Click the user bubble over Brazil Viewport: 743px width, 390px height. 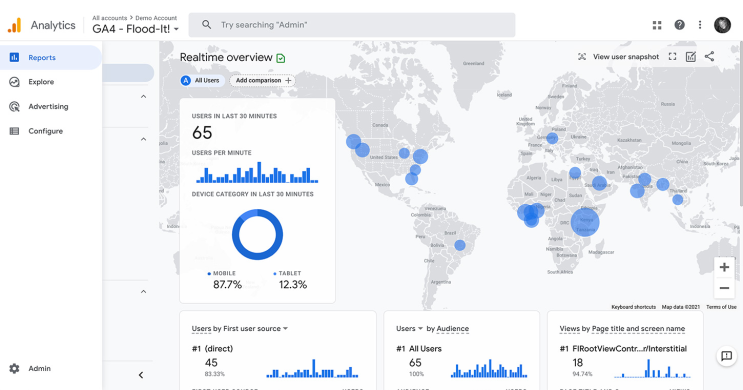pos(460,245)
